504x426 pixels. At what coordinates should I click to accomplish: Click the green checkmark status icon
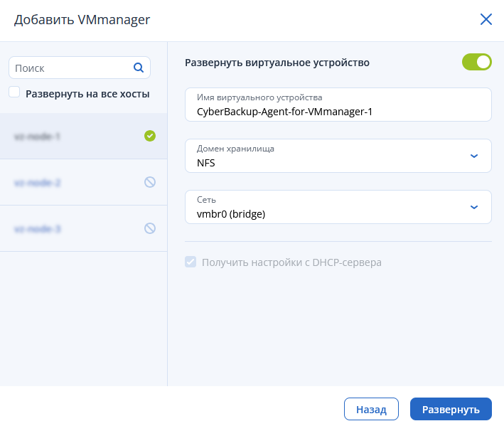150,136
